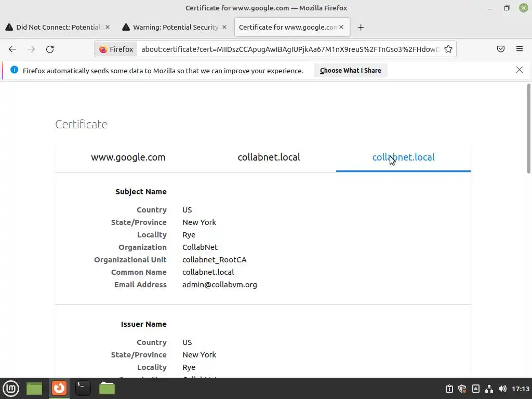Click the Firefox identity icon in address bar

pyautogui.click(x=116, y=49)
